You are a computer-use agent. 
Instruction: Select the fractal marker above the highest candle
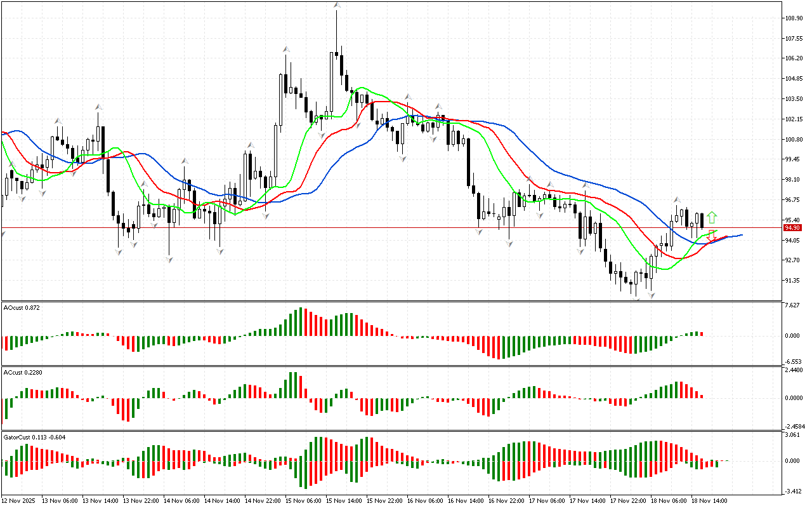point(337,5)
